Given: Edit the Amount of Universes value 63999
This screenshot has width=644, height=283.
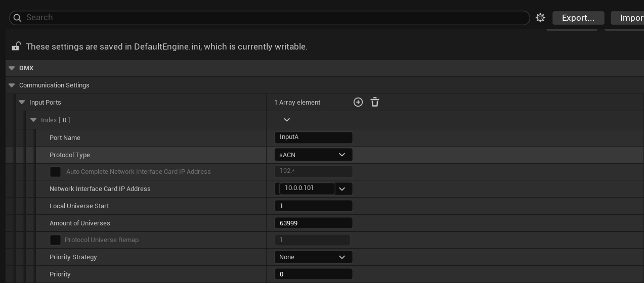Looking at the screenshot, I should 313,223.
